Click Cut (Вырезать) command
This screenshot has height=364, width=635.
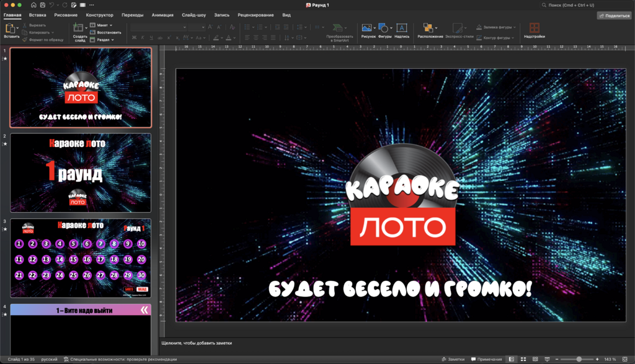tap(34, 25)
